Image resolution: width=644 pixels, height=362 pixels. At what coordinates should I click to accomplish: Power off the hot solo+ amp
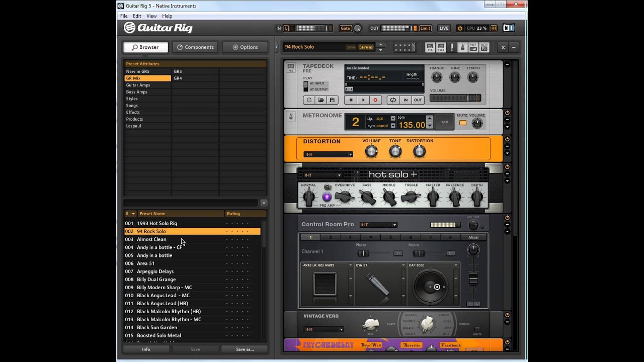(x=507, y=167)
